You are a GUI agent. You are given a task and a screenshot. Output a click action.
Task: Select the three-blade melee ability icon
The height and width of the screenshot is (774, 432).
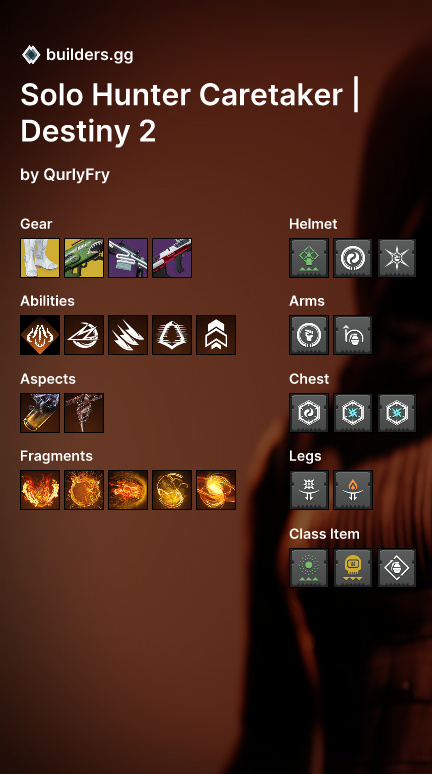(128, 335)
